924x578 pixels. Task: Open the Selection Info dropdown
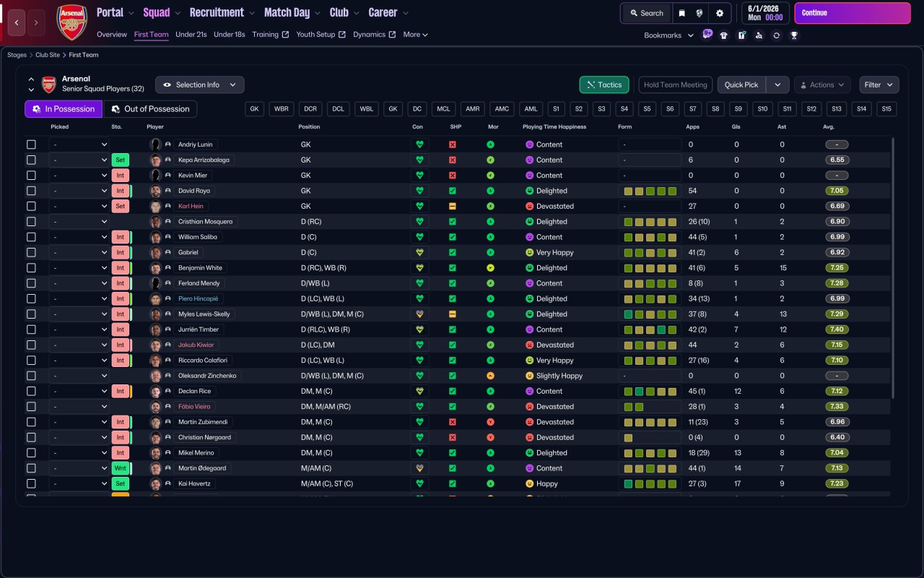[x=199, y=85]
